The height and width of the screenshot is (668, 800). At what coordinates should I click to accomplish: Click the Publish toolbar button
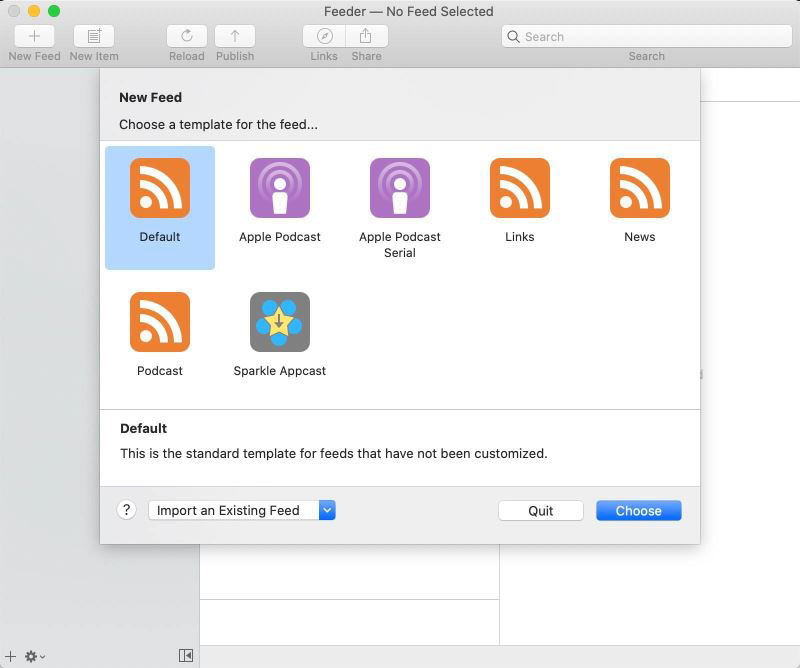tap(235, 36)
